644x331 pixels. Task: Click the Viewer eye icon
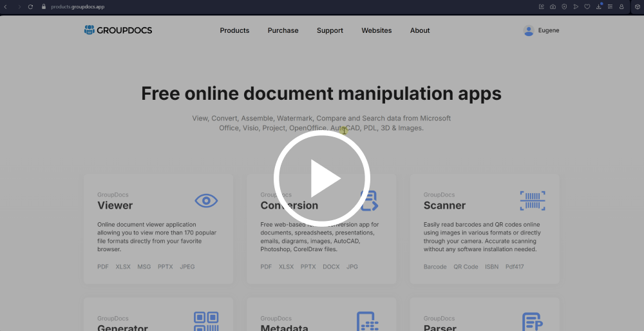[x=206, y=200]
